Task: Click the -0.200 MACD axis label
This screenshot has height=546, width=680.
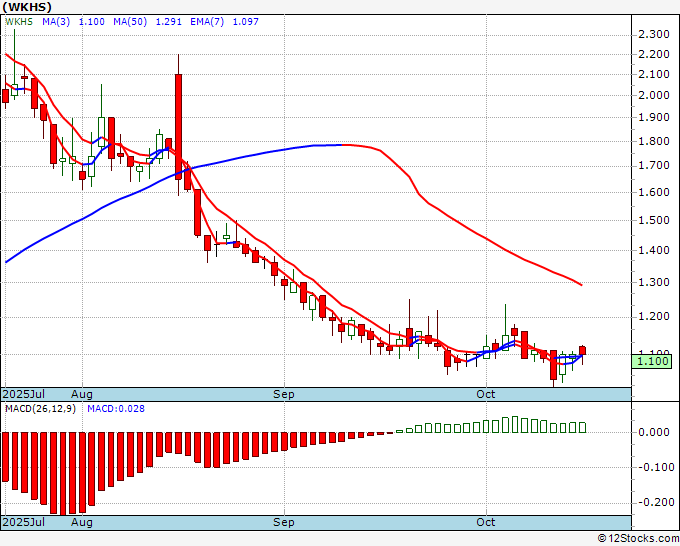Action: [x=656, y=502]
